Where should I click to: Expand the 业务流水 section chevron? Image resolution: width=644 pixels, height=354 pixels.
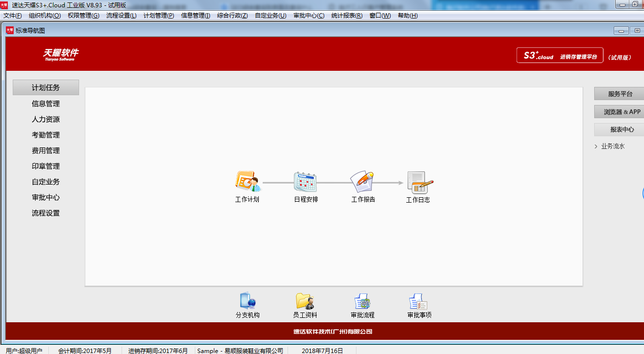click(x=596, y=146)
